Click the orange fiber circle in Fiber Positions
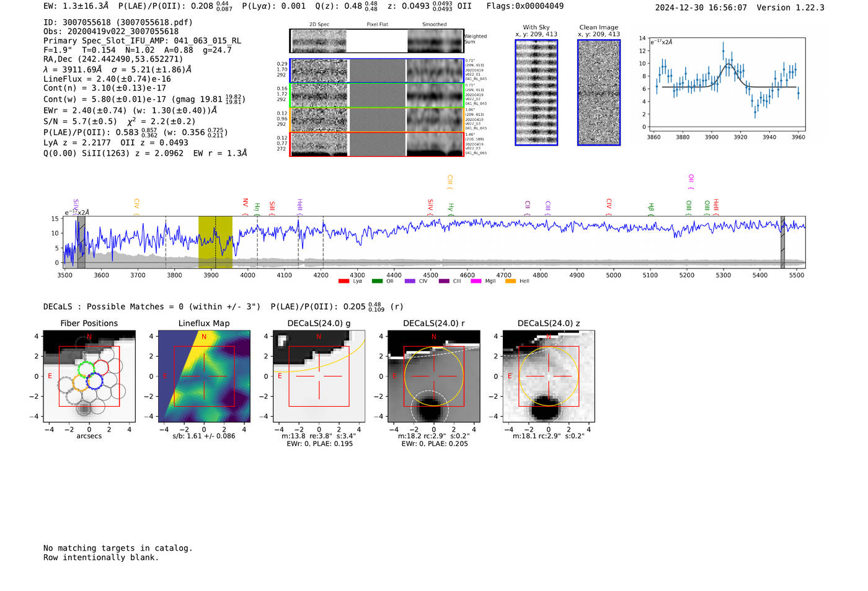868x591 pixels. [x=79, y=382]
